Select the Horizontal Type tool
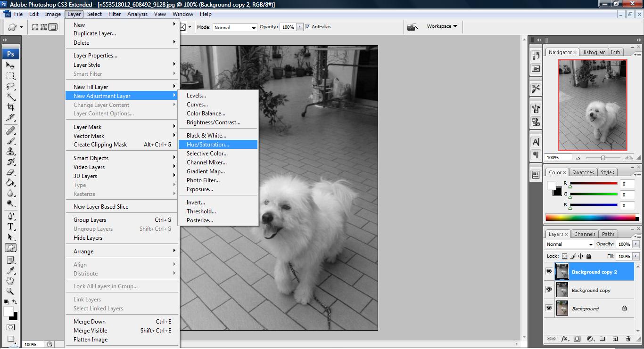 [x=10, y=226]
